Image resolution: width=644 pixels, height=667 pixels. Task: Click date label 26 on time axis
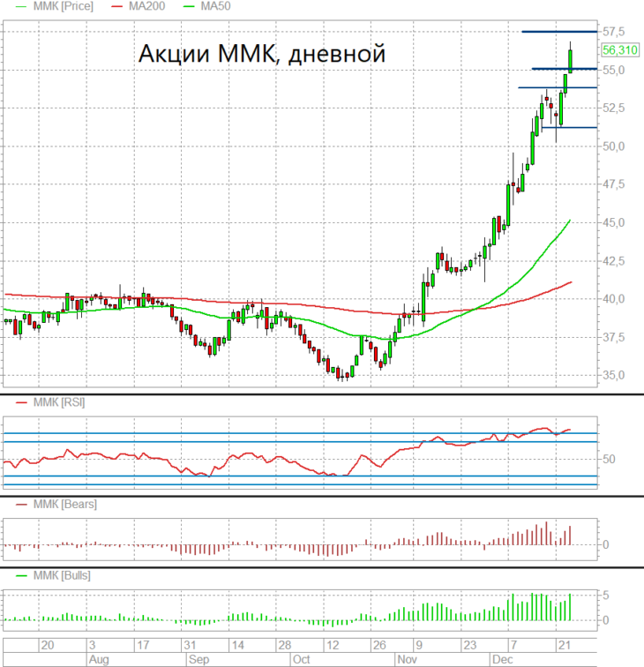click(x=379, y=645)
